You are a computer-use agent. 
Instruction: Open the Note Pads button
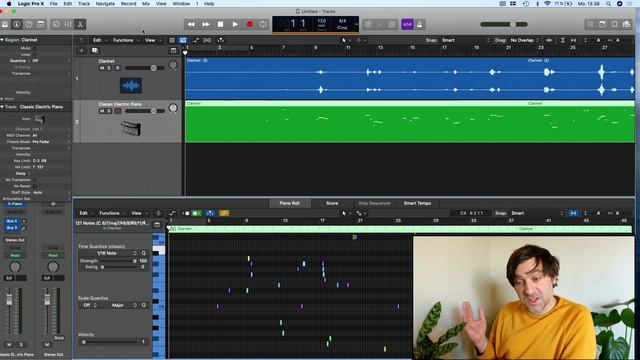[602, 24]
